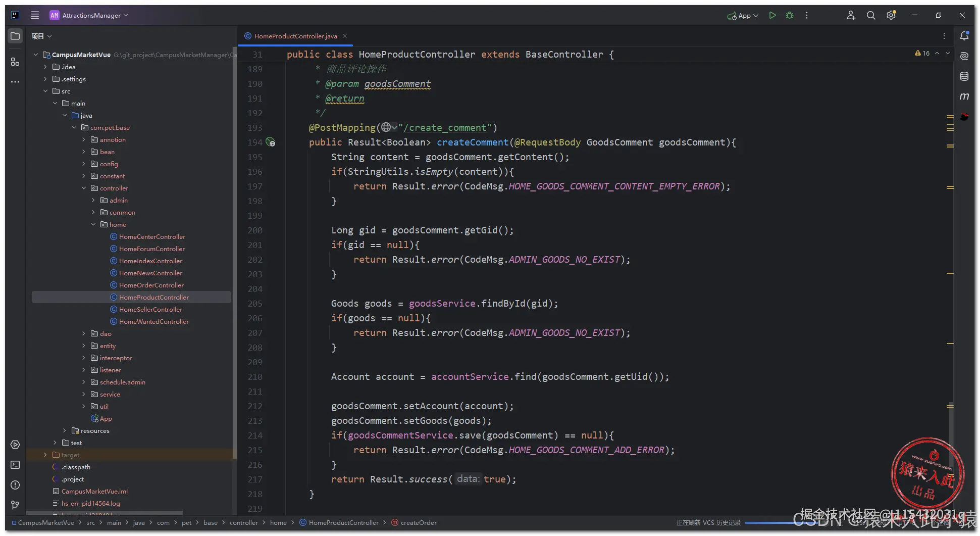Click the project tree horizontal scrollbar
The image size is (980, 536).
click(x=105, y=513)
